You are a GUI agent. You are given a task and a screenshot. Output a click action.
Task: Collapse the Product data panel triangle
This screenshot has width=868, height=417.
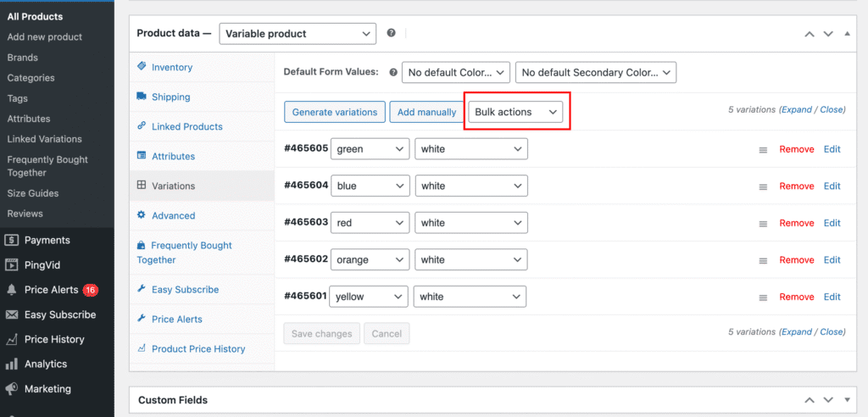(x=847, y=34)
